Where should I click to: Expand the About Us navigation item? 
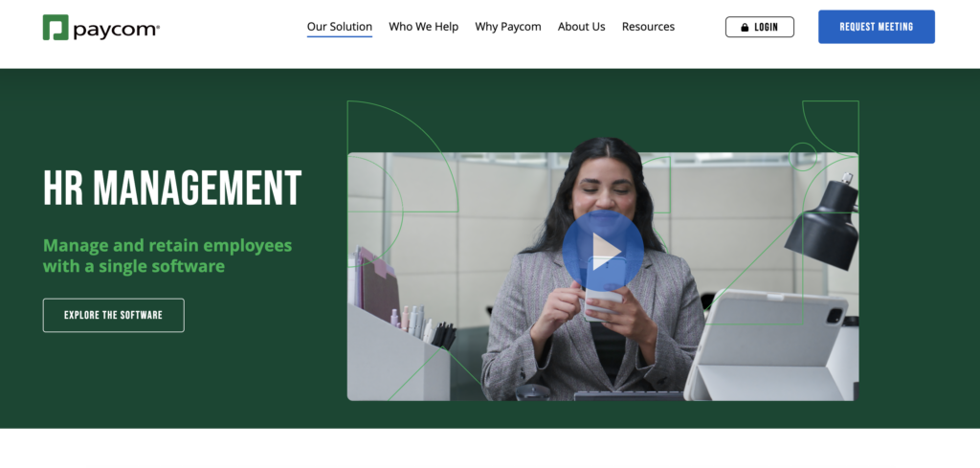[581, 27]
